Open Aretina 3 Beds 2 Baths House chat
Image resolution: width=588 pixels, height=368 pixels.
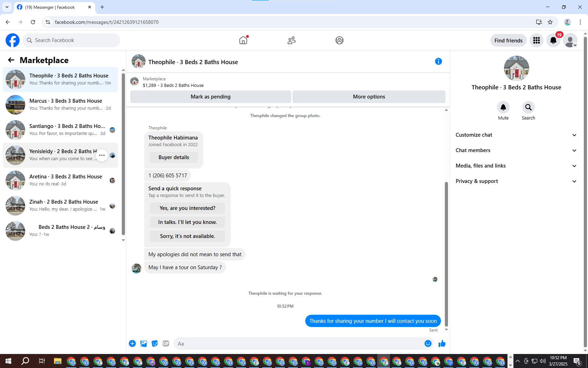pos(61,180)
